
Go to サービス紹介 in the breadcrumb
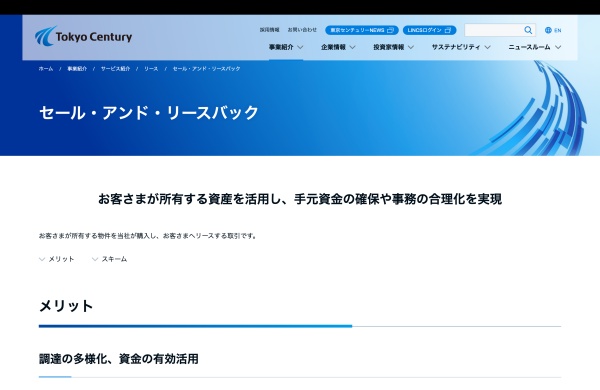116,69
